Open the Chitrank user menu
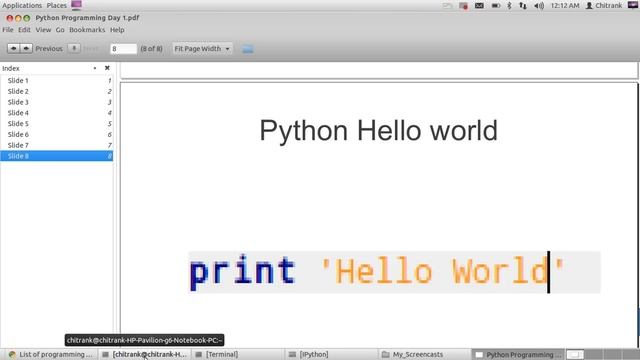The image size is (640, 360). [604, 6]
